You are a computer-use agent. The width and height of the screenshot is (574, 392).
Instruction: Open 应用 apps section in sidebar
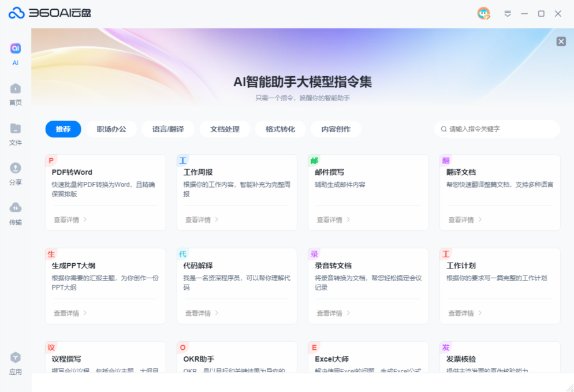pos(16,364)
